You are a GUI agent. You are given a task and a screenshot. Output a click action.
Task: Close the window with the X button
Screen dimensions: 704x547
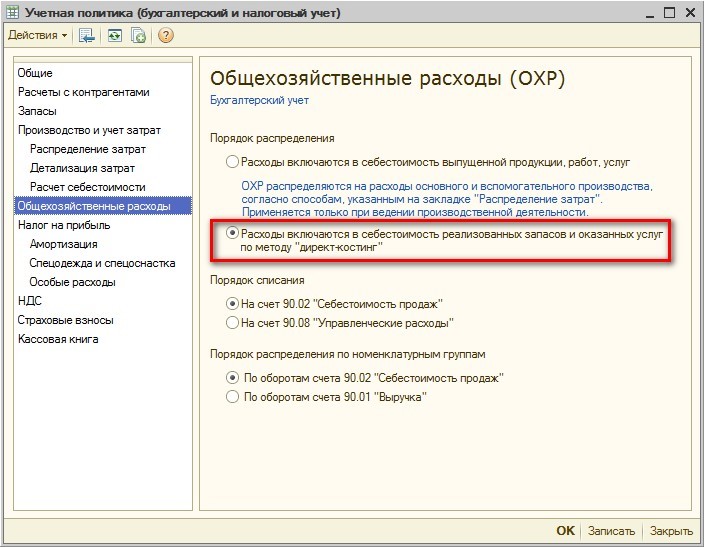[691, 13]
